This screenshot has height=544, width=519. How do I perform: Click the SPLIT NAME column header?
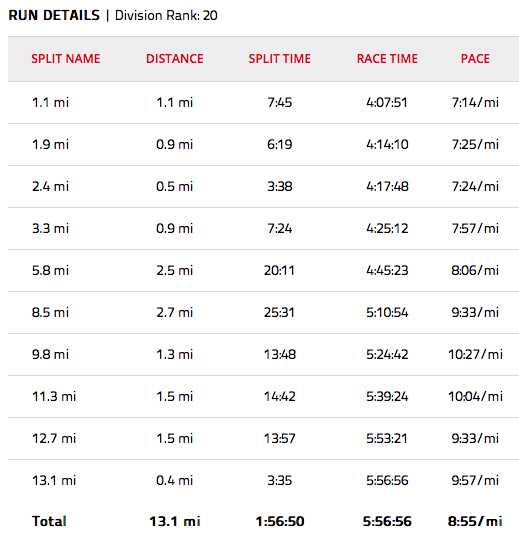pos(66,59)
